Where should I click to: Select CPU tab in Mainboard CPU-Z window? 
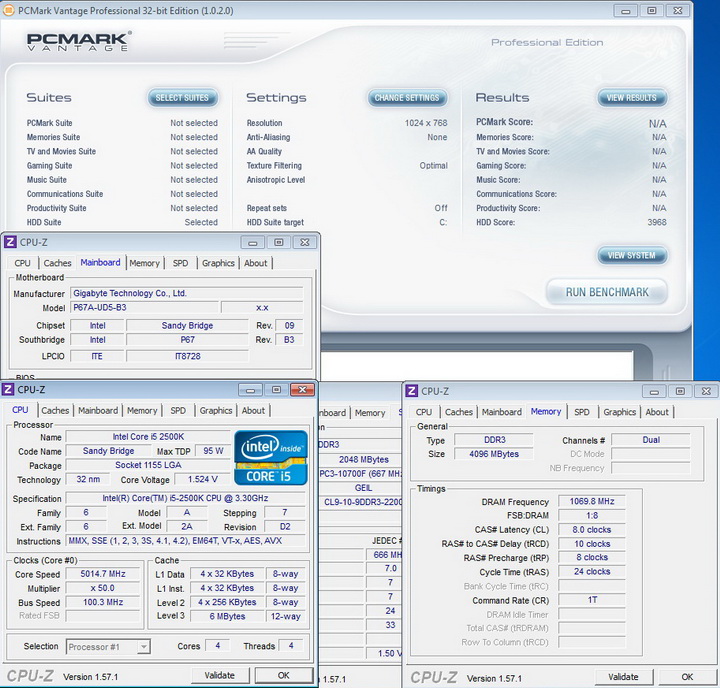[22, 263]
